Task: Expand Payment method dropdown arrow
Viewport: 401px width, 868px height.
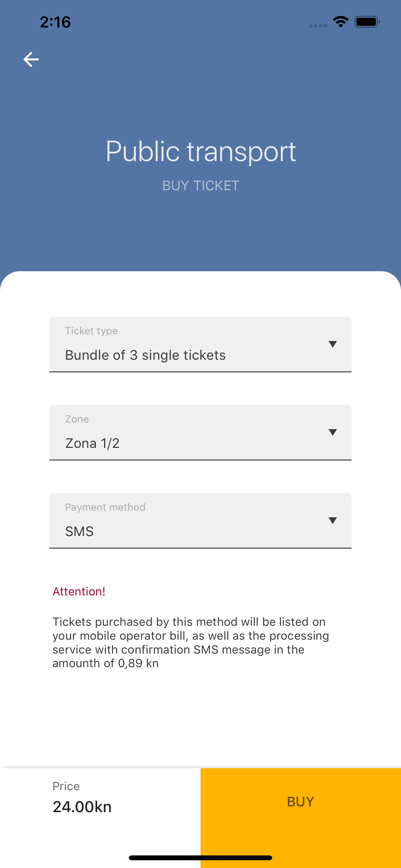Action: pyautogui.click(x=332, y=521)
